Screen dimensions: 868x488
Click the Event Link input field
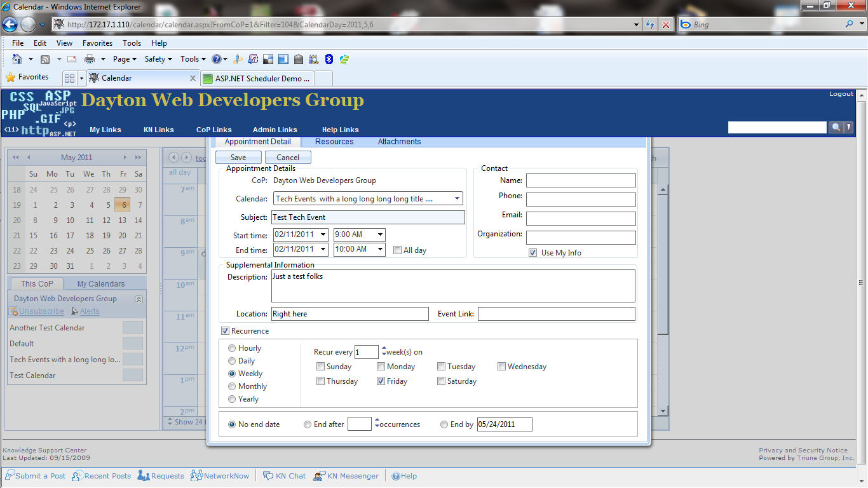(x=556, y=314)
